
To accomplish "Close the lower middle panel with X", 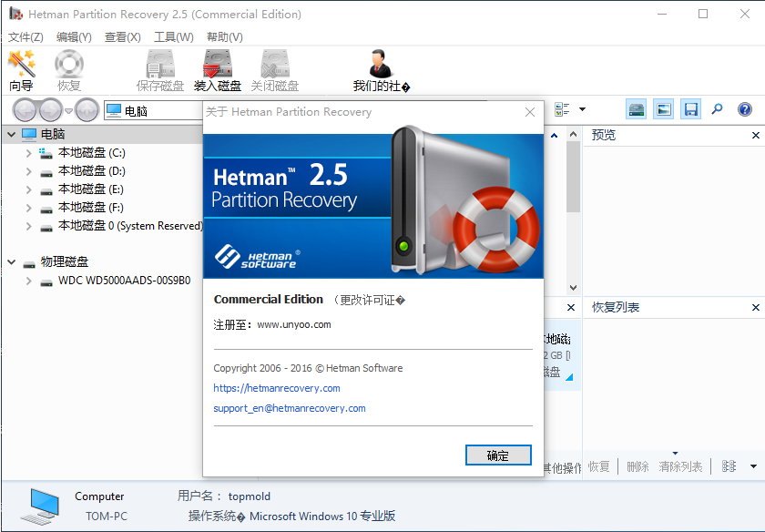I will pyautogui.click(x=571, y=308).
